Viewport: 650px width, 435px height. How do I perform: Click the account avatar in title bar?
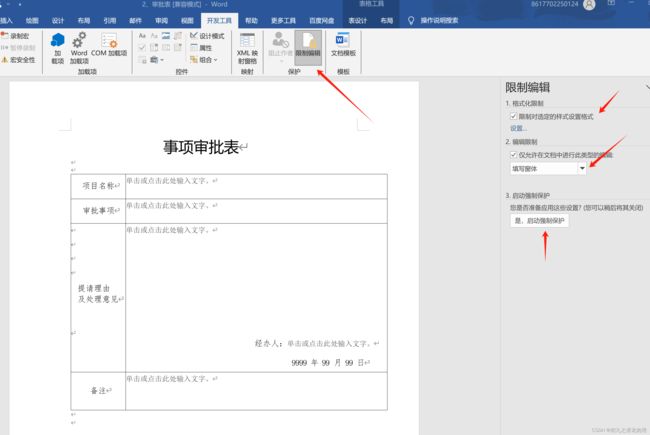coord(589,5)
